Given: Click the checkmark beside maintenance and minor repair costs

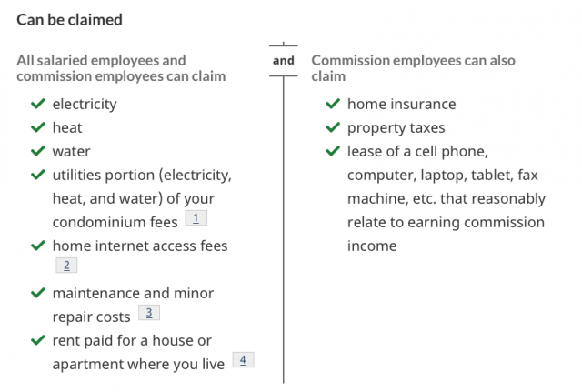Looking at the screenshot, I should point(38,293).
